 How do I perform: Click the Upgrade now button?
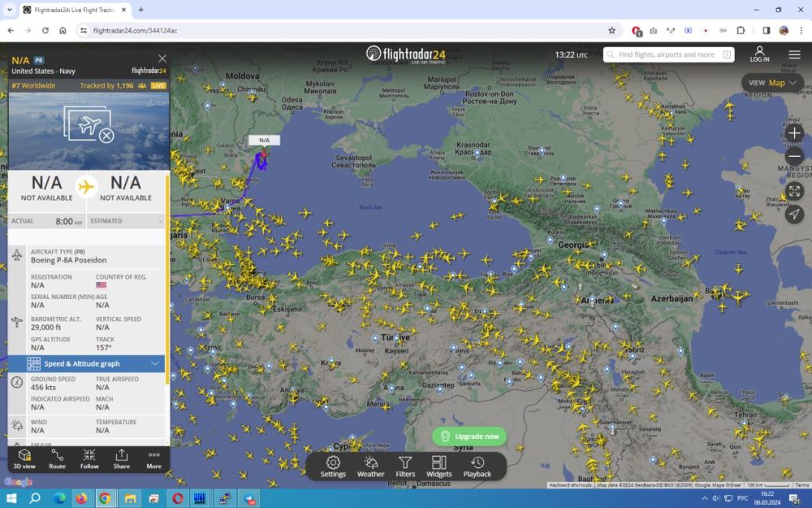coord(469,436)
